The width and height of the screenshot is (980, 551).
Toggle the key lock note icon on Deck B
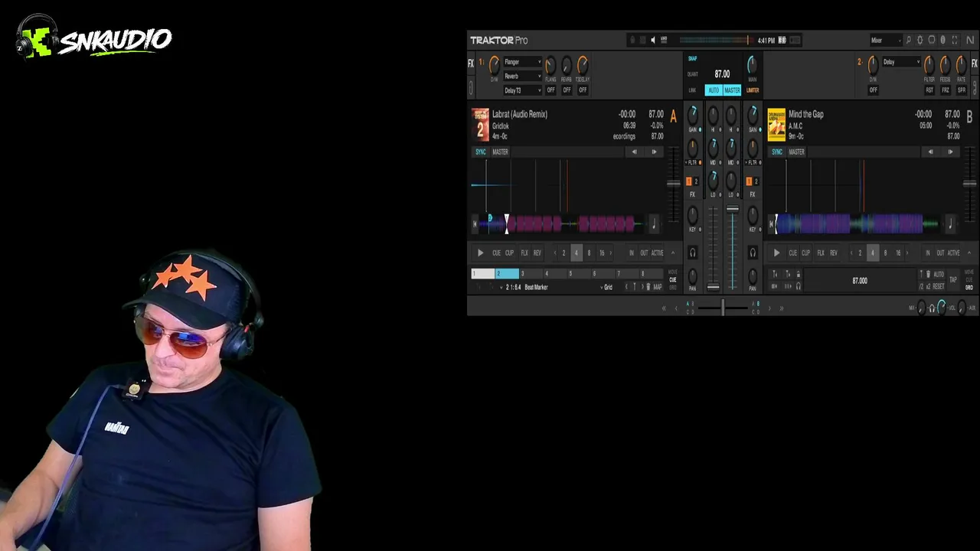click(950, 223)
